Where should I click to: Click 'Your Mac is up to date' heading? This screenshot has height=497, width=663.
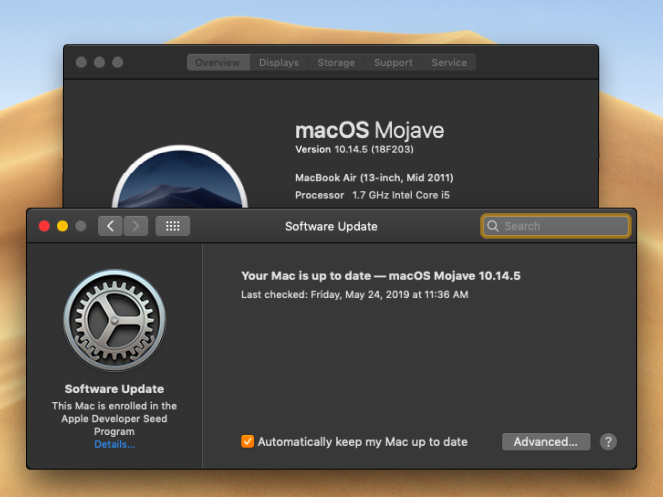pyautogui.click(x=381, y=276)
